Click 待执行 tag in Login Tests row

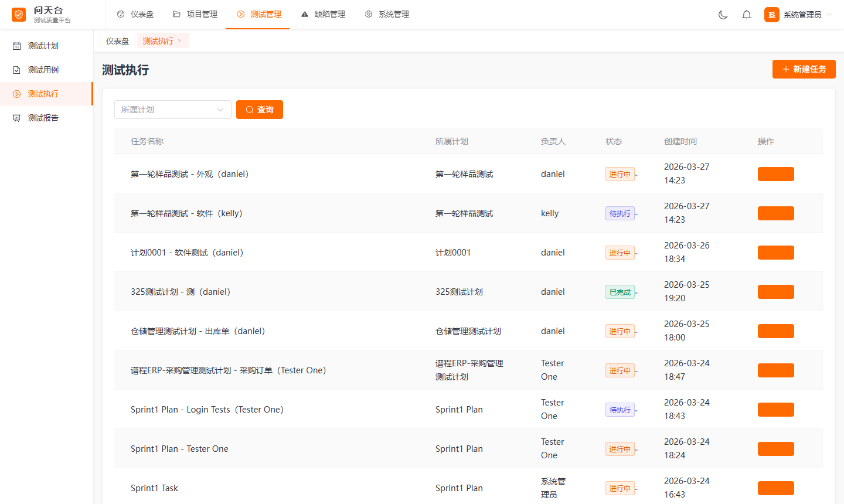click(x=620, y=410)
